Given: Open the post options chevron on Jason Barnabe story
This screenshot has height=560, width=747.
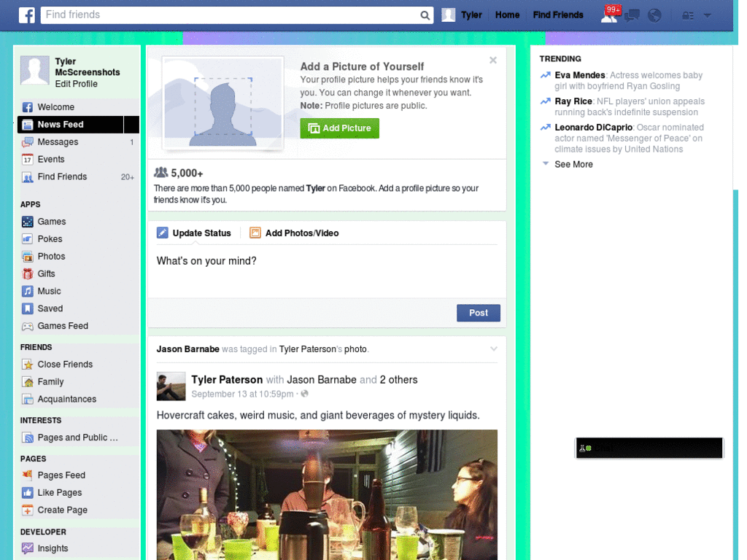Looking at the screenshot, I should click(494, 349).
